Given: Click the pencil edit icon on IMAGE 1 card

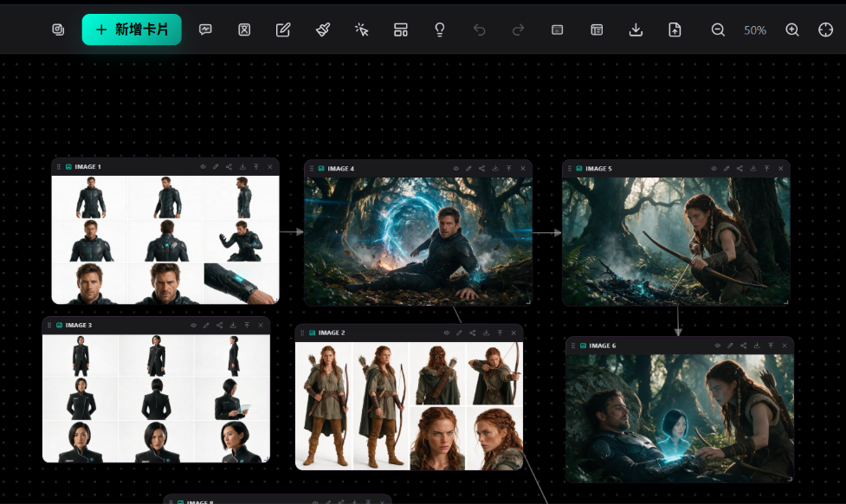Looking at the screenshot, I should click(x=216, y=167).
